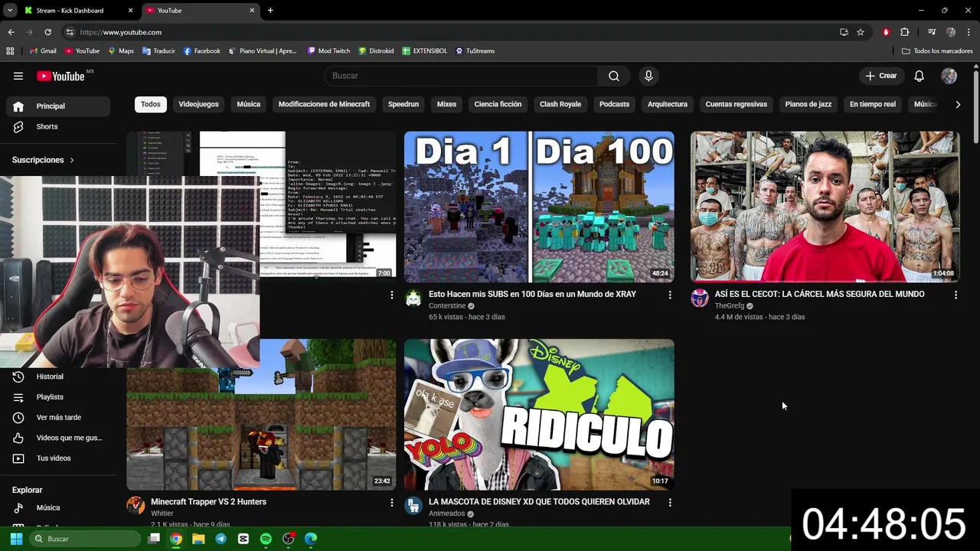This screenshot has height=551, width=980.
Task: Open options for XRAY 100 Días video
Action: pyautogui.click(x=670, y=295)
